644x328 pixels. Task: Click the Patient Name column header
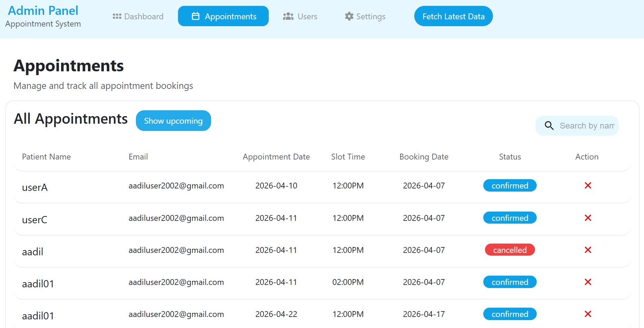click(46, 157)
